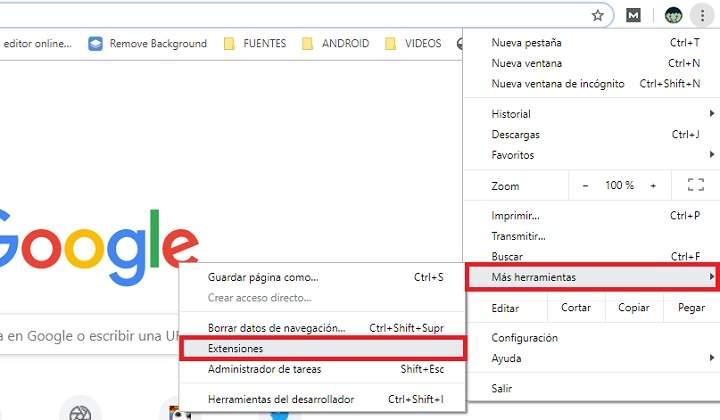Open Nueva ventana de incógnito
Image resolution: width=720 pixels, height=420 pixels.
click(591, 84)
